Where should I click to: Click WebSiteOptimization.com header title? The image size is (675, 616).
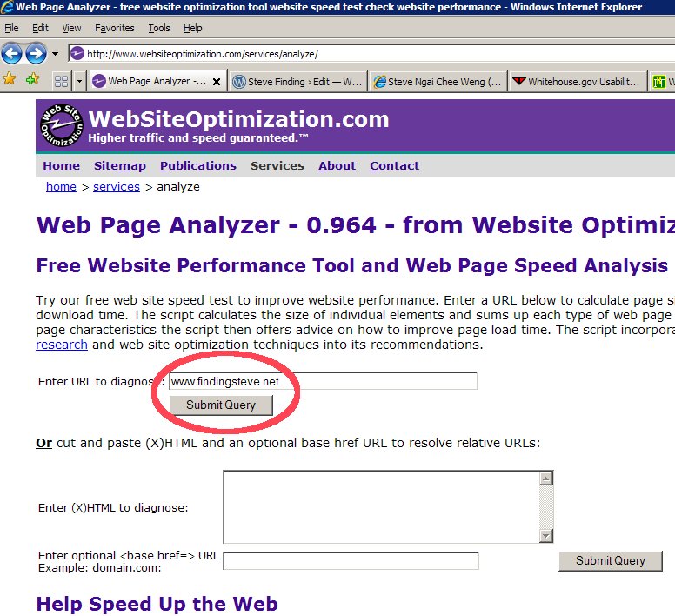(238, 119)
